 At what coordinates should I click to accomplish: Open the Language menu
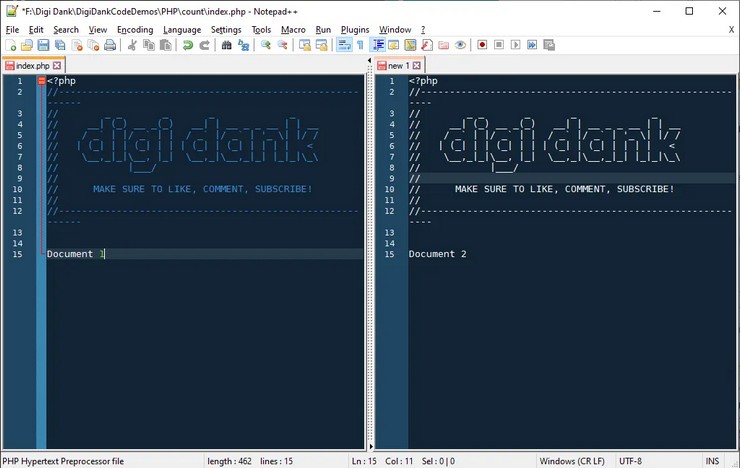[182, 30]
